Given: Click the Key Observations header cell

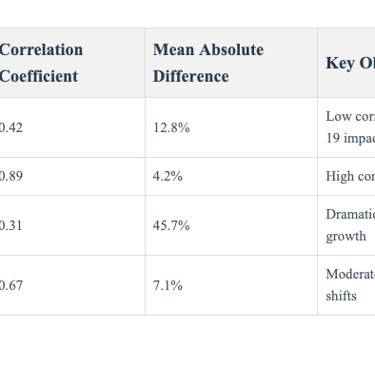Looking at the screenshot, I should [346, 63].
